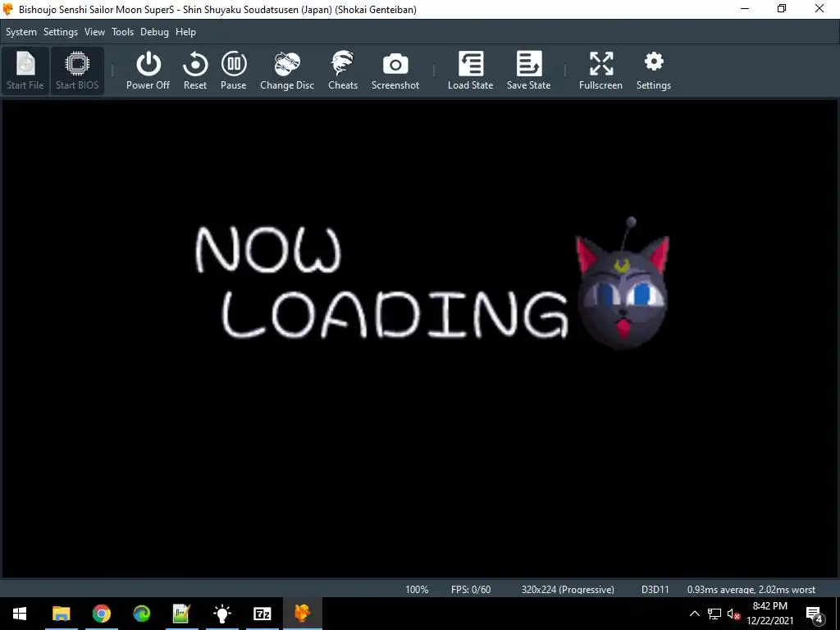
Task: Open the Debug menu
Action: [154, 32]
